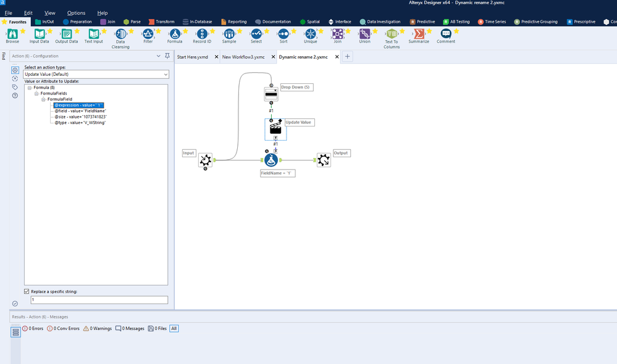The width and height of the screenshot is (617, 364).
Task: Toggle the 0 Conv Errors filter
Action: click(63, 329)
